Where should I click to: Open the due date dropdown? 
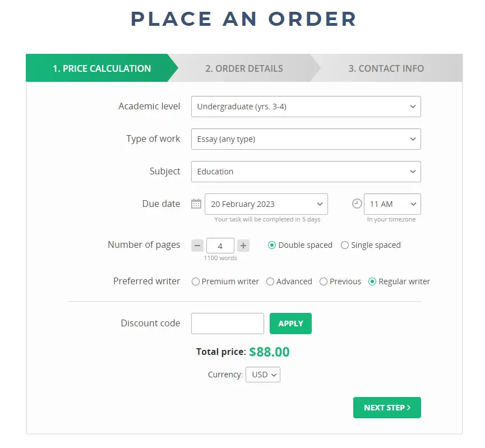(x=266, y=204)
